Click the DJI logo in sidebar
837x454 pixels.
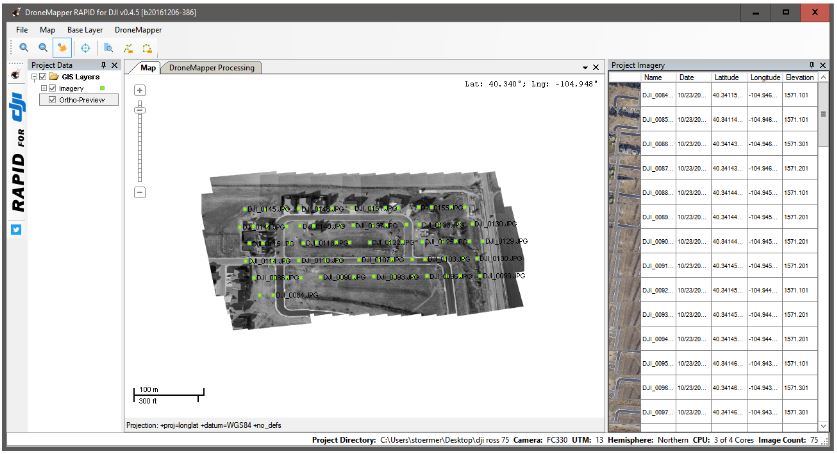17,107
